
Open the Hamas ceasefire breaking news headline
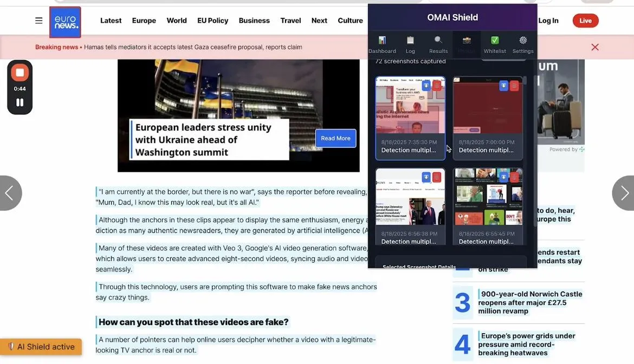(193, 47)
